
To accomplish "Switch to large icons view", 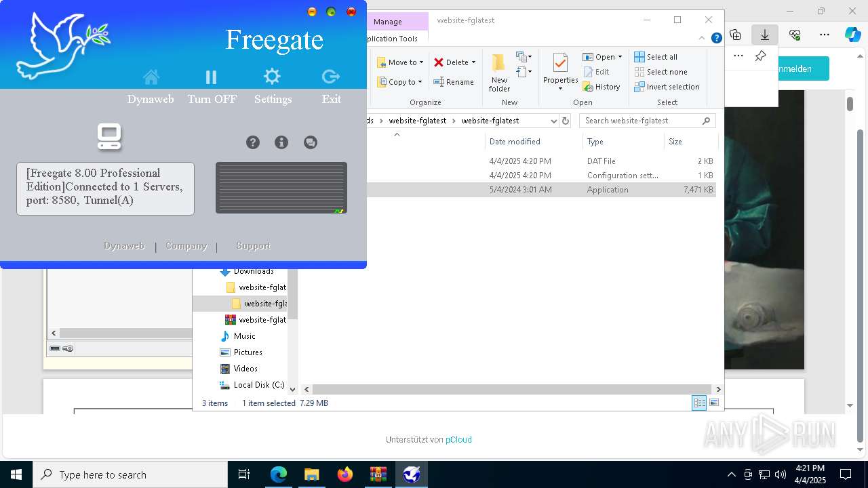I will [x=713, y=403].
